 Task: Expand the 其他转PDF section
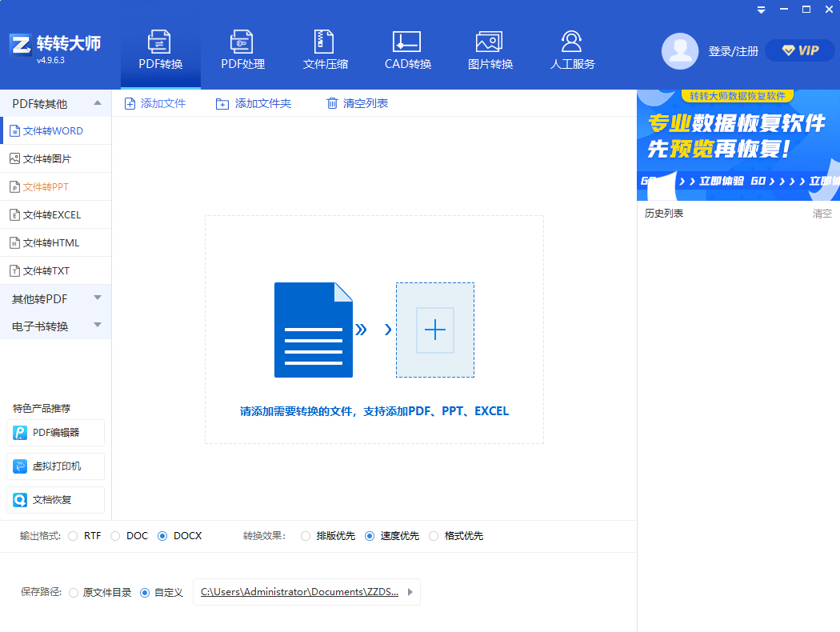(x=55, y=298)
